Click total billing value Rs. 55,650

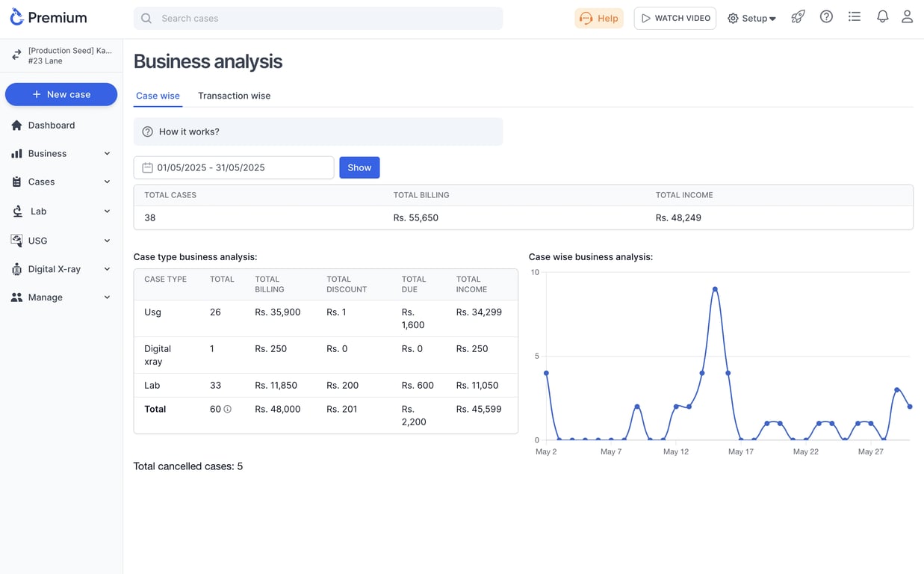(x=416, y=217)
